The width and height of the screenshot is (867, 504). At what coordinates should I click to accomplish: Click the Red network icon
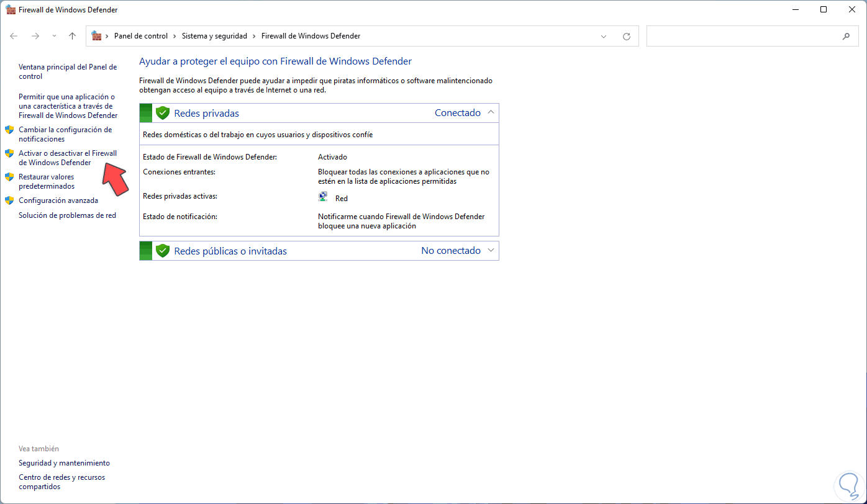point(324,197)
